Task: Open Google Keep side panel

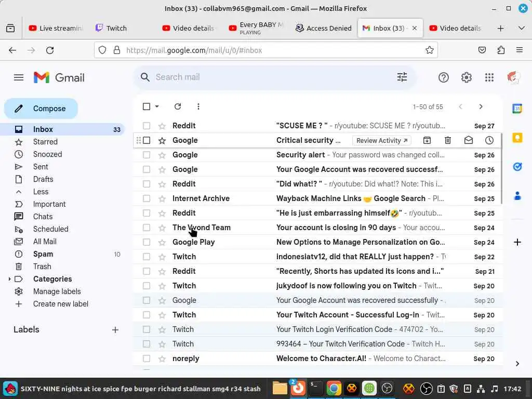Action: click(x=517, y=138)
